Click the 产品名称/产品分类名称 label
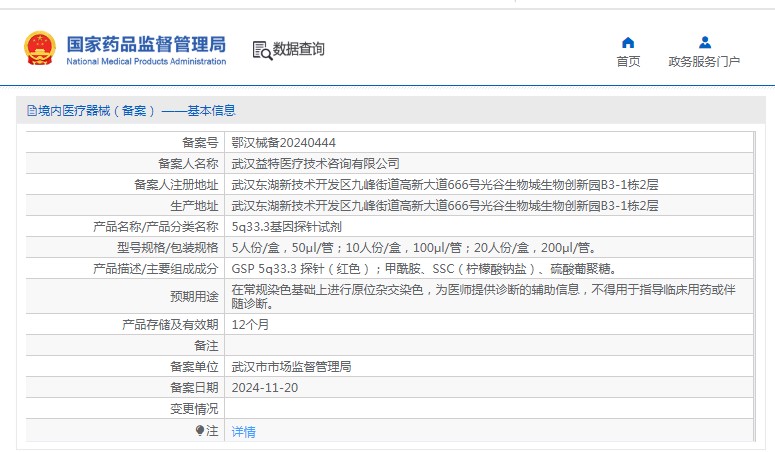 pyautogui.click(x=156, y=226)
